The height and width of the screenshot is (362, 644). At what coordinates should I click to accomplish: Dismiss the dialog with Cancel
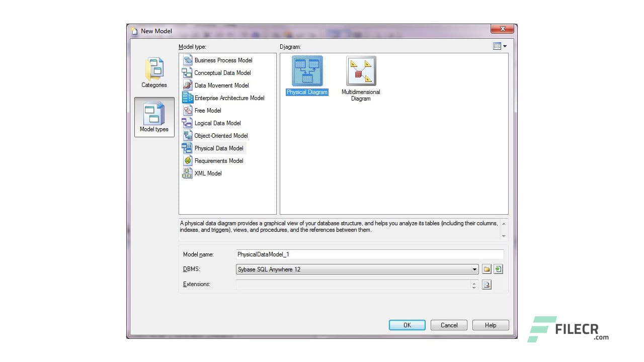point(448,325)
